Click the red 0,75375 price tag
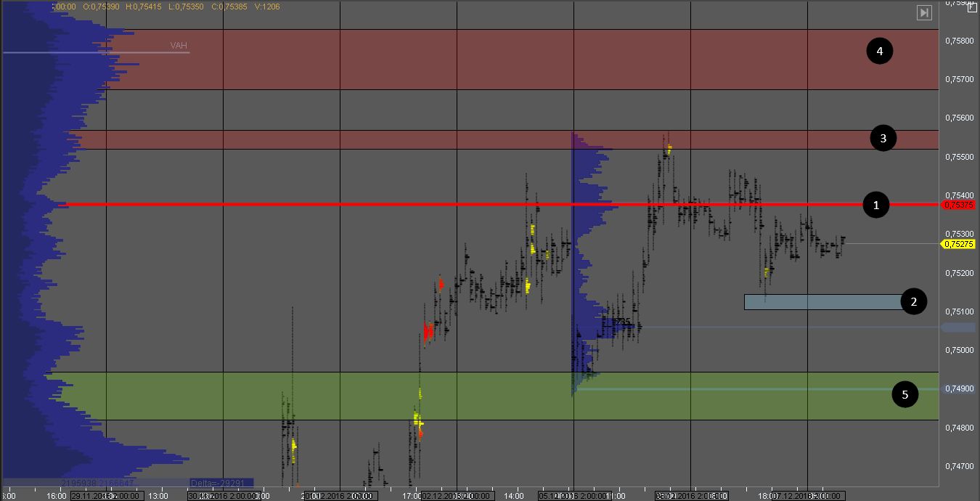 pyautogui.click(x=959, y=205)
